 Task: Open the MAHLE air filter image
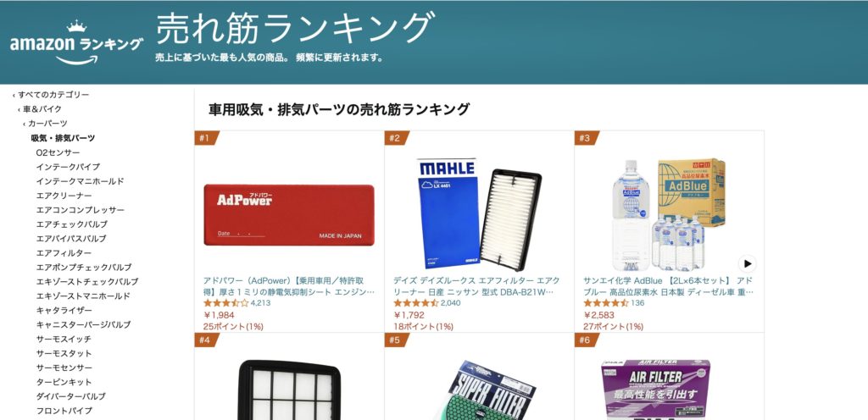[480, 214]
